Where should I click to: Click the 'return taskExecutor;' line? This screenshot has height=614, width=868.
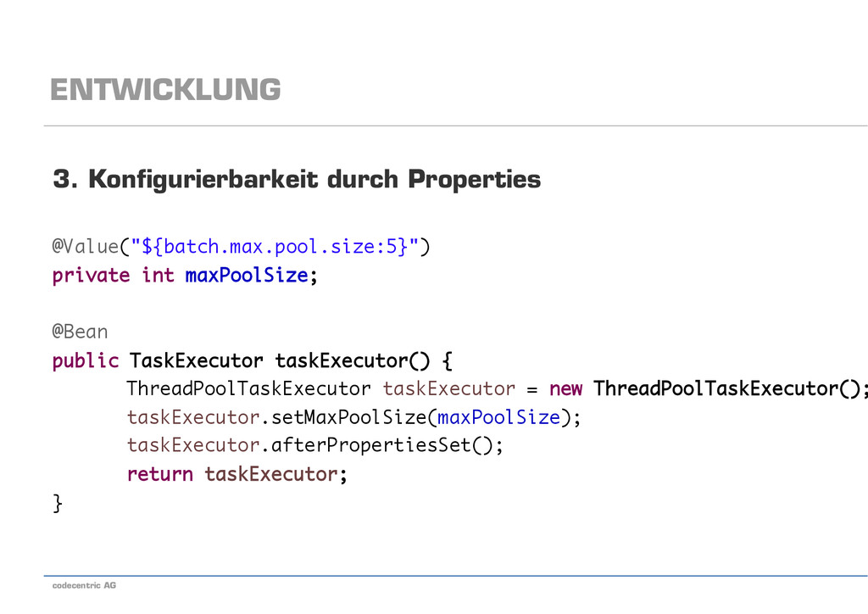click(237, 474)
